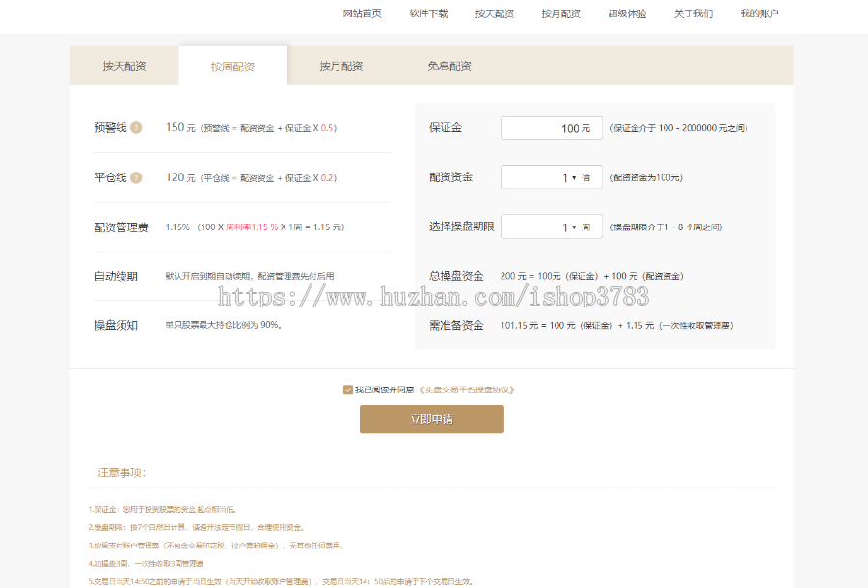This screenshot has width=868, height=588.
Task: Click the 立即申请 apply button
Action: tap(431, 418)
